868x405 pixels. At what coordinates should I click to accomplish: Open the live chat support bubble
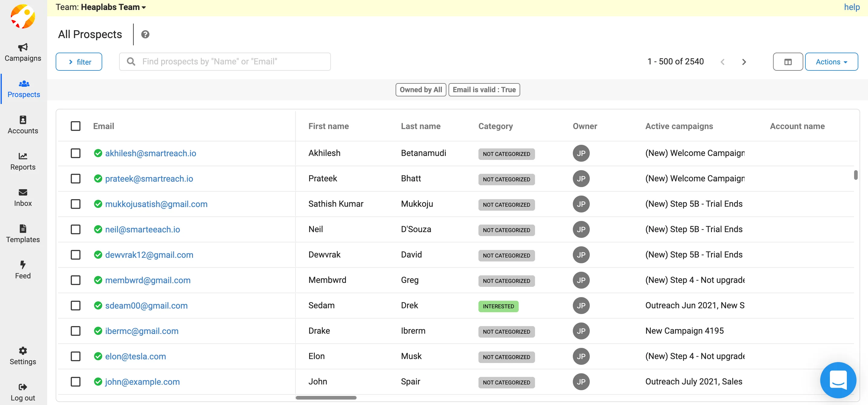click(838, 380)
